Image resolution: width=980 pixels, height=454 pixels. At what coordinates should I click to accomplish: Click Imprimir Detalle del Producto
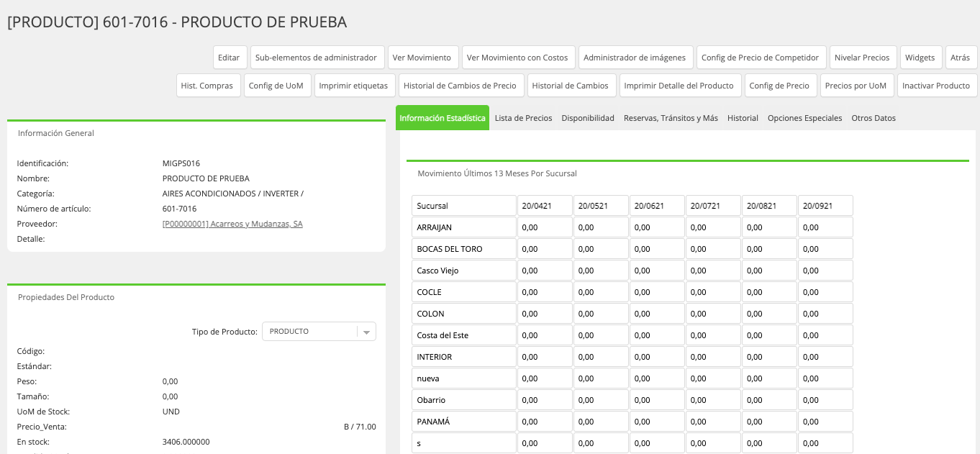tap(679, 86)
